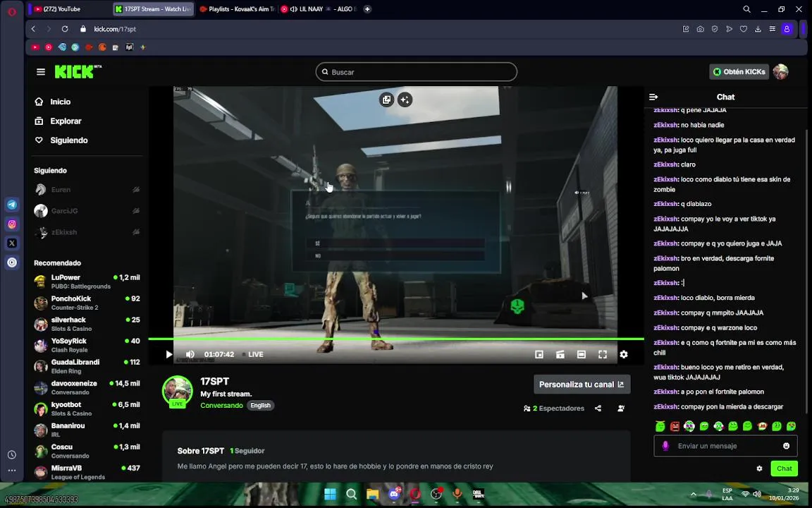This screenshot has height=508, width=812.
Task: Click the user icon right of share
Action: point(621,409)
